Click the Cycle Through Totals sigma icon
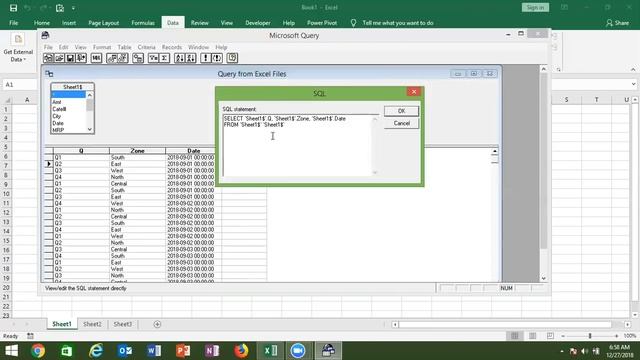Viewport: 640px width, 360px height. pyautogui.click(x=164, y=58)
